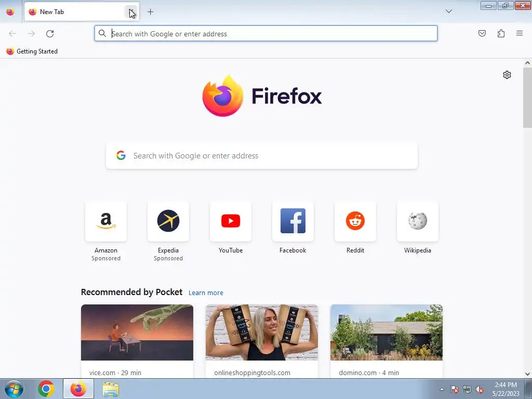Click the center Google search box
The width and height of the screenshot is (532, 399).
point(262,156)
